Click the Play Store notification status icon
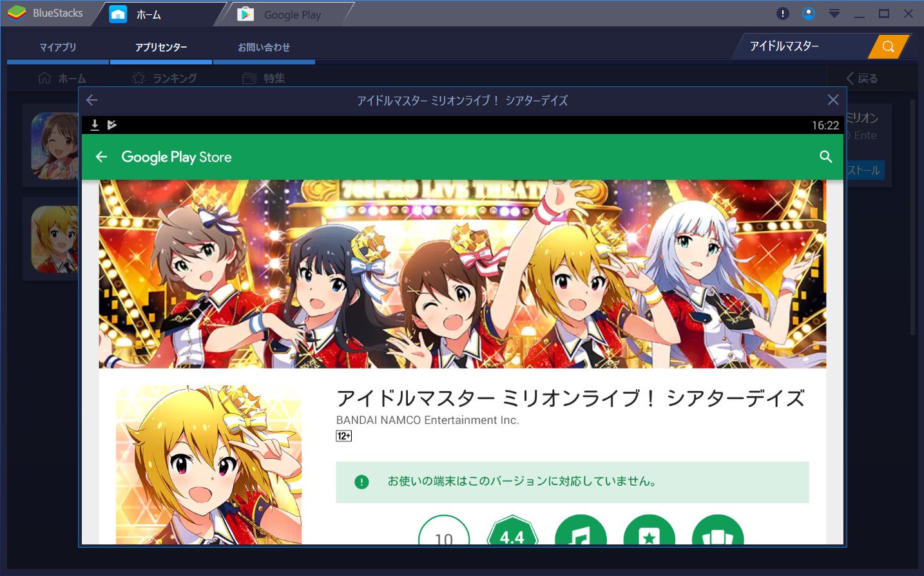 coord(112,125)
